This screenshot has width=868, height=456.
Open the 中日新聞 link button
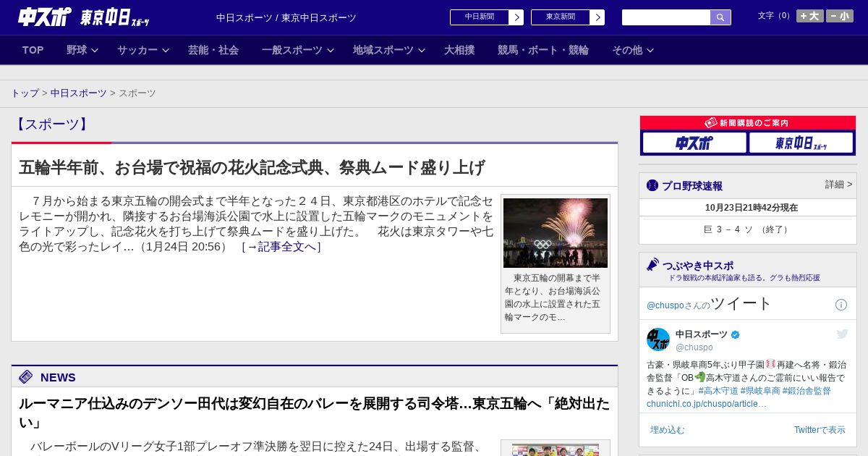pos(480,17)
